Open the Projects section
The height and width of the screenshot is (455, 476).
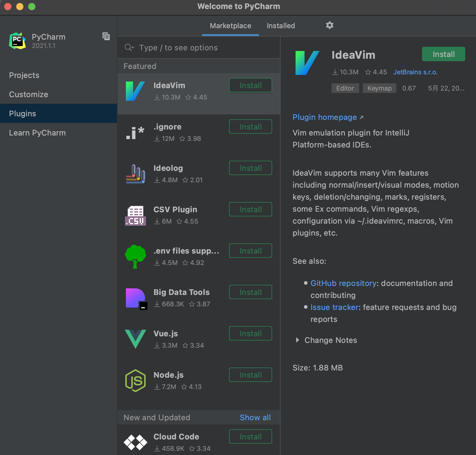(x=58, y=75)
